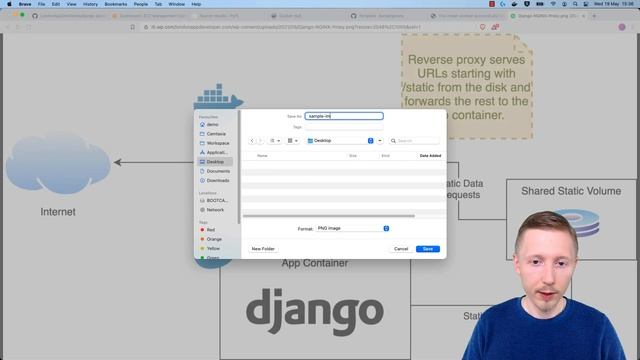Screen dimensions: 640x360
Task: Open Spotlight search in menu bar
Action: tap(575, 4)
